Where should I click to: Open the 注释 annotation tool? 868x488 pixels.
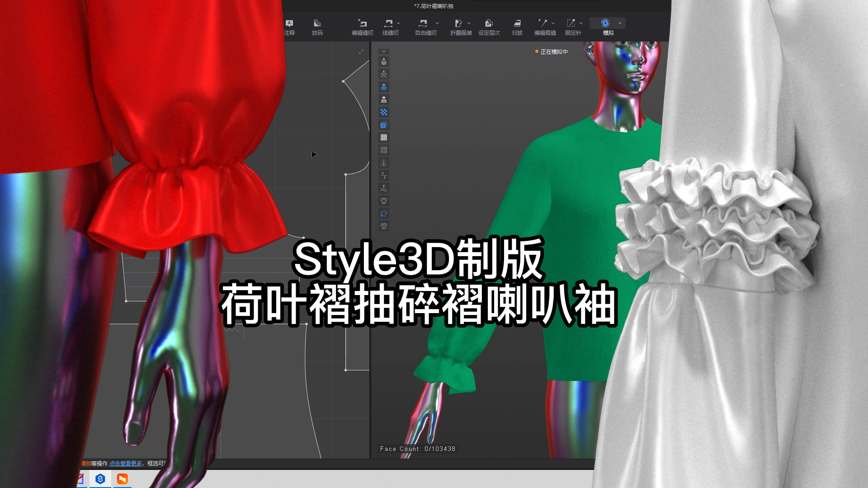pyautogui.click(x=289, y=27)
